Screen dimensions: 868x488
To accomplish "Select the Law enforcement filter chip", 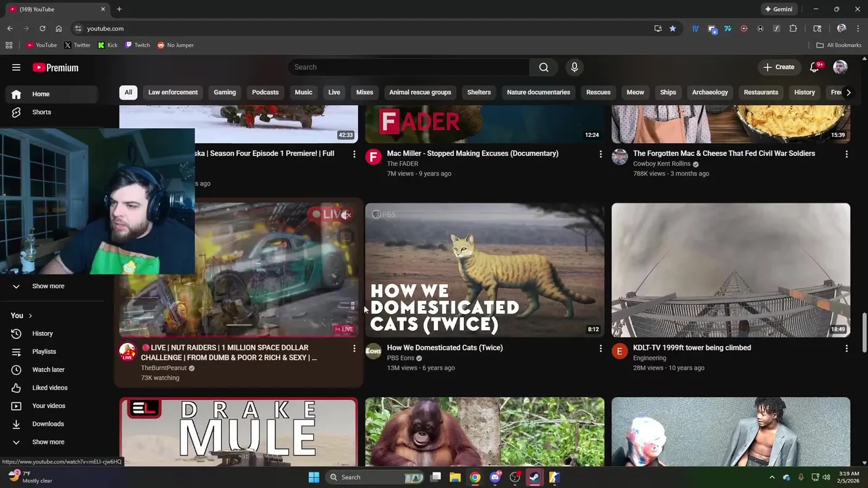I will pos(173,93).
